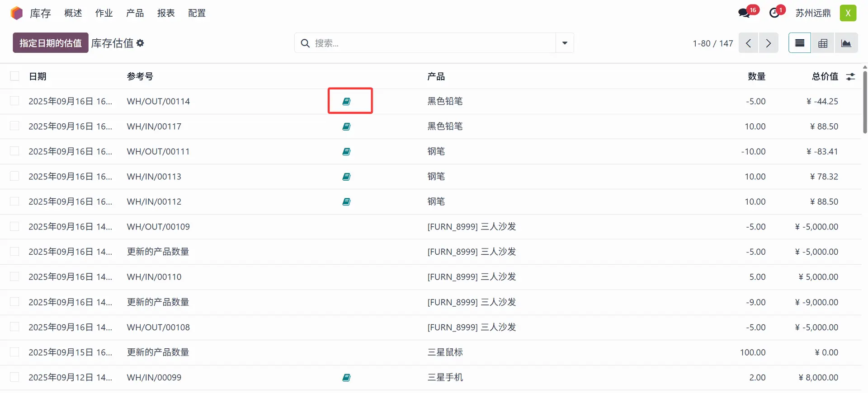Open the 报表 menu
The width and height of the screenshot is (868, 393).
166,13
